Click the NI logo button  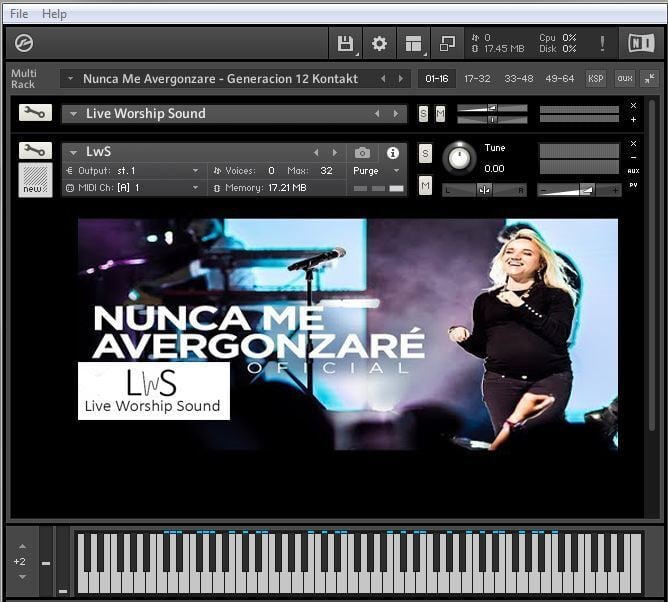tap(642, 43)
